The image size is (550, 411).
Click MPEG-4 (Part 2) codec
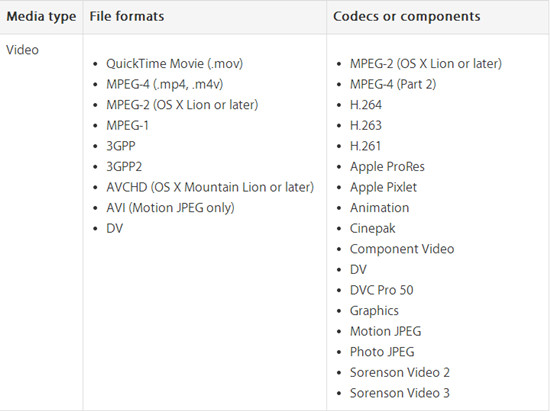[x=393, y=85]
